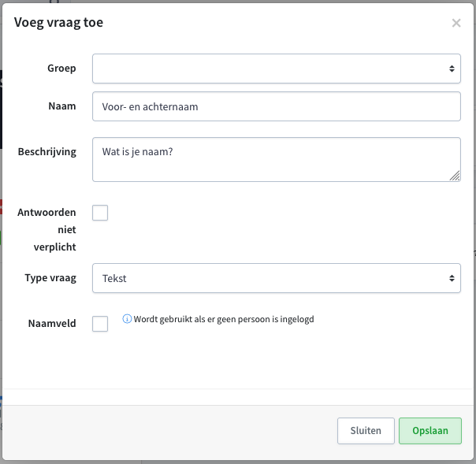Image resolution: width=476 pixels, height=464 pixels.
Task: Tick the Naamveld checkbox
Action: [100, 324]
